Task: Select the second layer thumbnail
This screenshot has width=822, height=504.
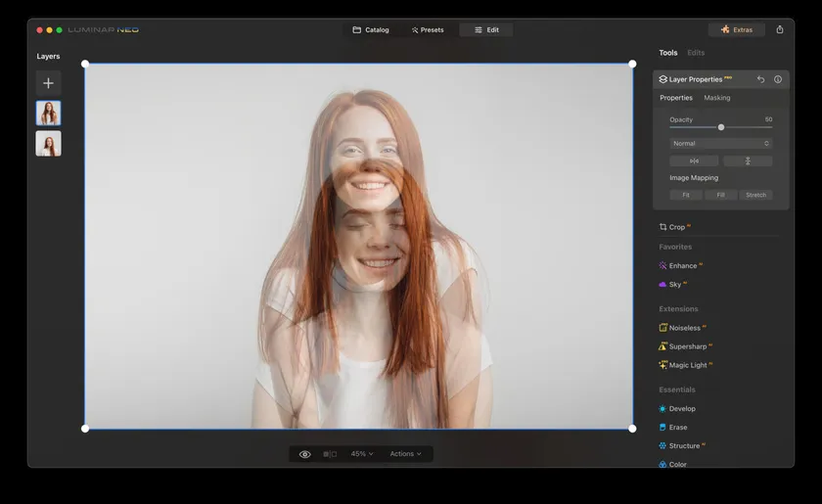Action: (48, 144)
